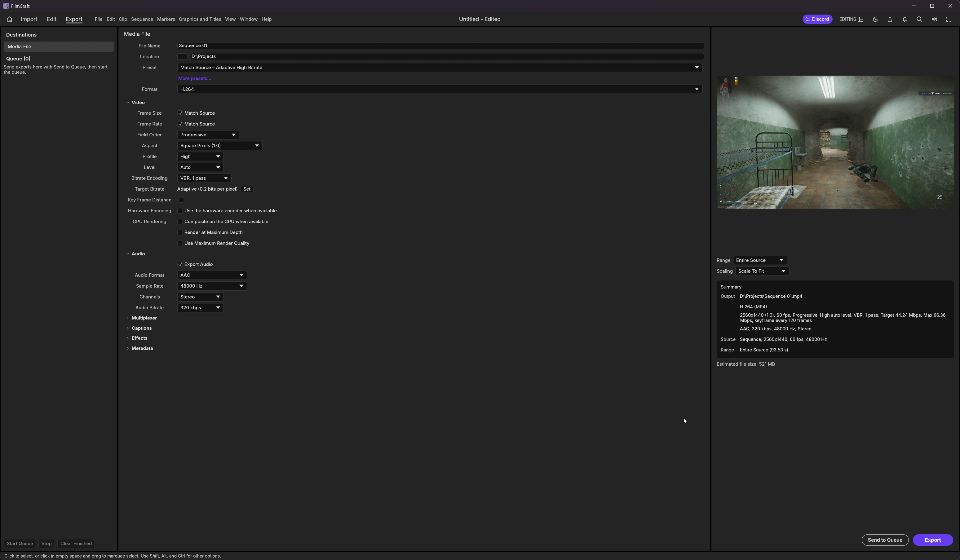Uncheck Export Audio checkbox
960x560 pixels.
180,264
